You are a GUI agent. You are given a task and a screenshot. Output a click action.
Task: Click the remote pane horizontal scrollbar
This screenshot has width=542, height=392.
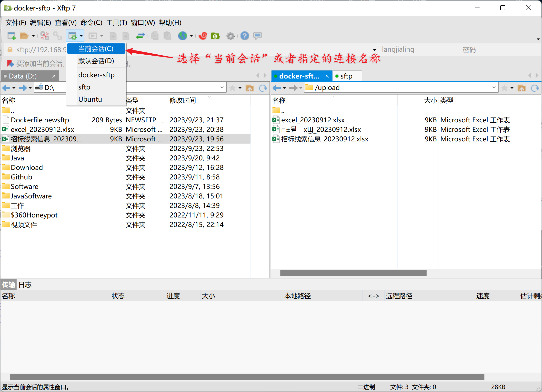coord(353,273)
